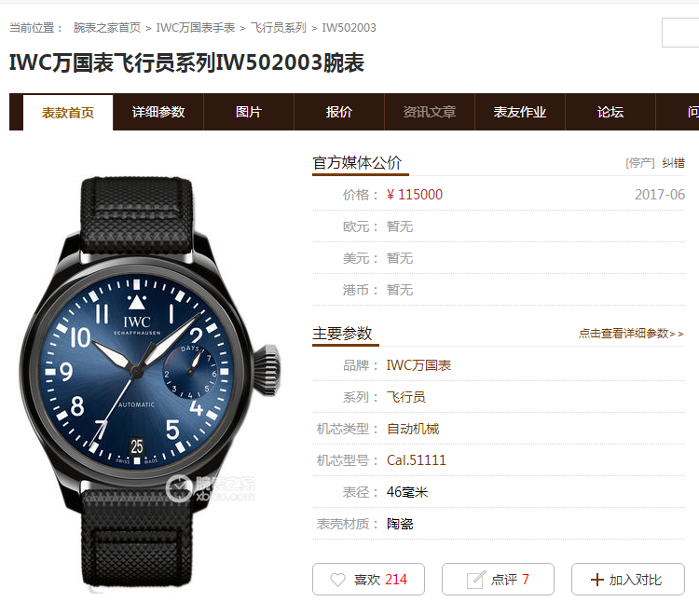Image resolution: width=699 pixels, height=616 pixels.
Task: Click the search input box at top right
Action: (680, 33)
